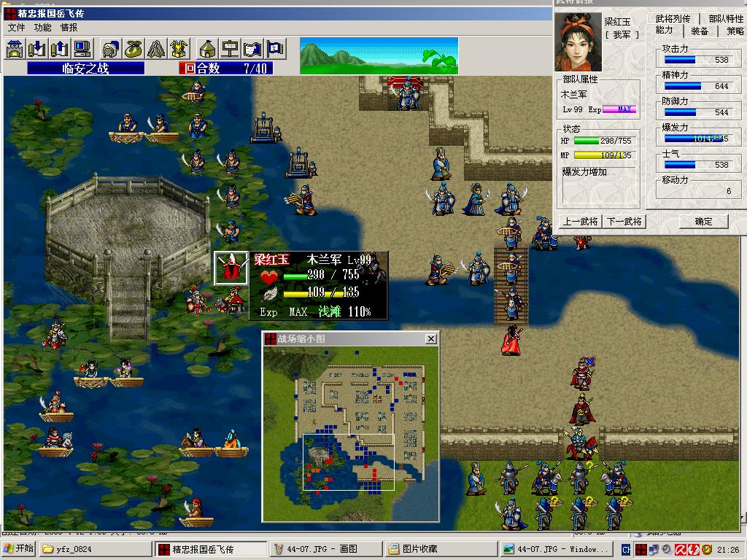The image size is (747, 560).
Task: Click the 移动力 value 6
Action: [729, 191]
